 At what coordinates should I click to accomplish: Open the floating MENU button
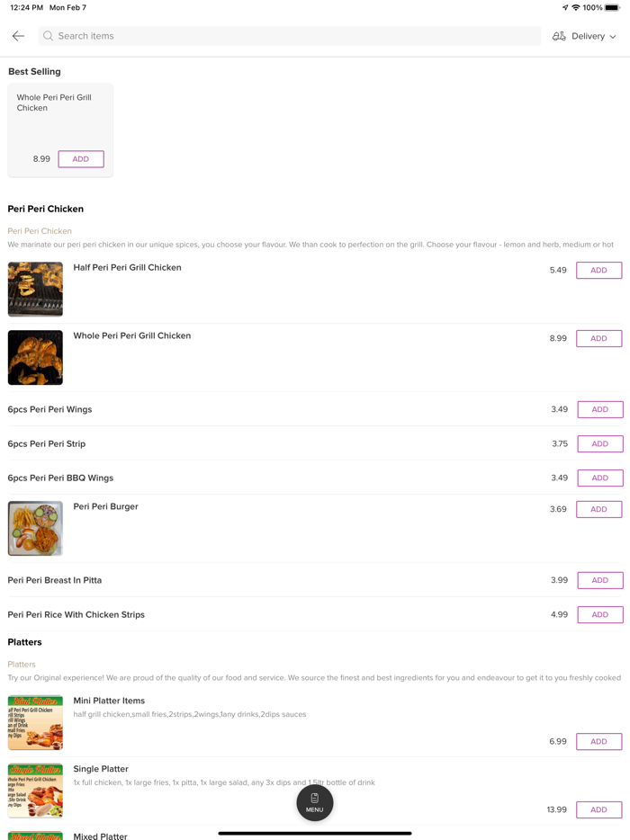click(x=315, y=802)
